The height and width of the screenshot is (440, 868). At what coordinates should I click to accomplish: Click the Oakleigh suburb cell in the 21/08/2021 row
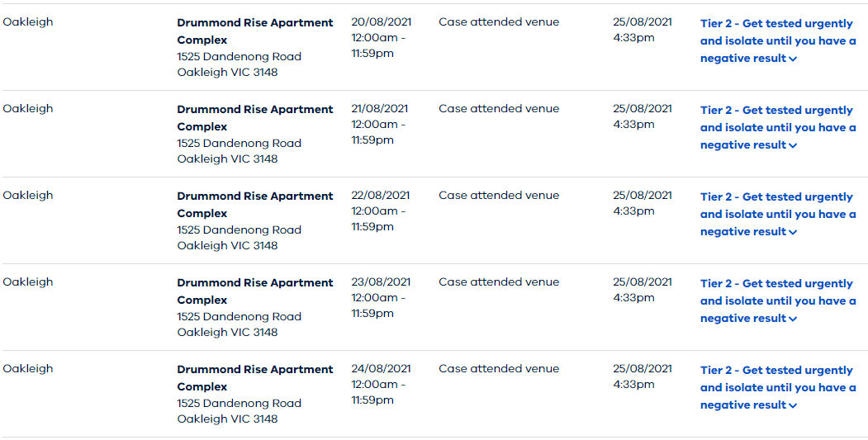(28, 108)
